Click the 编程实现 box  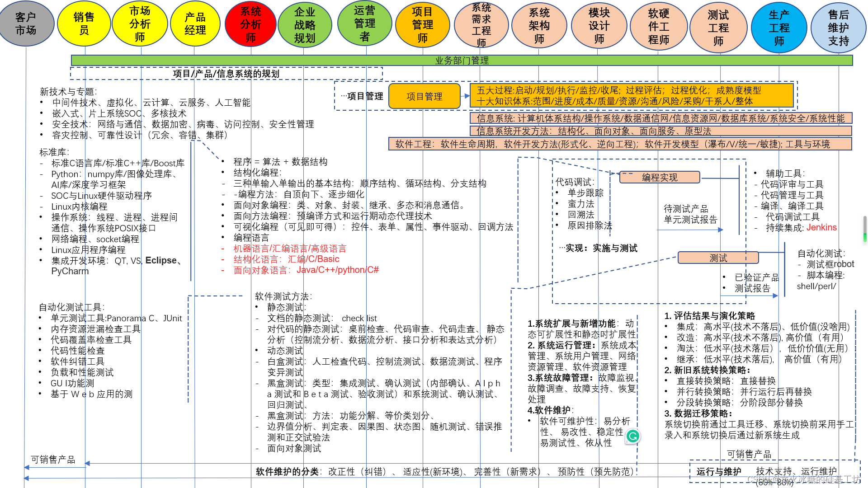point(660,177)
